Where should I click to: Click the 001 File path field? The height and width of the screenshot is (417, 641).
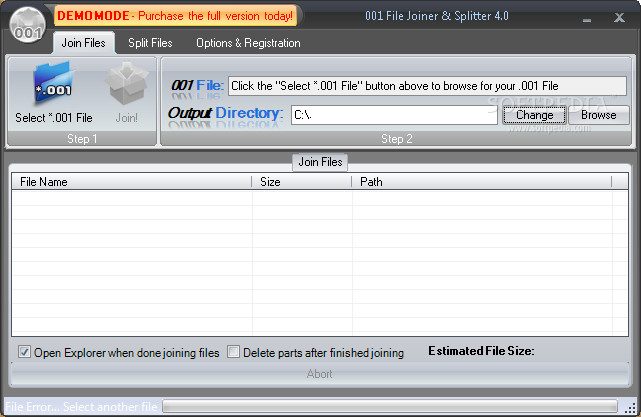(427, 86)
